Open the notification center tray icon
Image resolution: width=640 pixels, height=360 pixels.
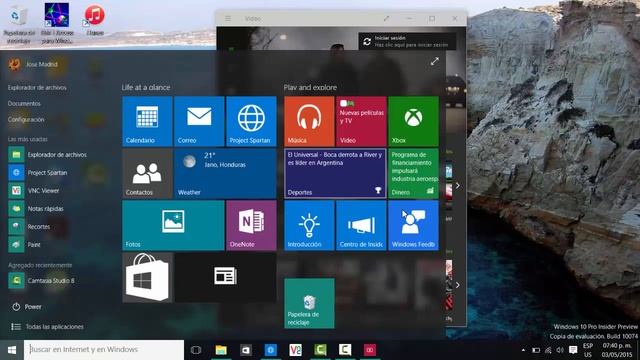(x=573, y=350)
